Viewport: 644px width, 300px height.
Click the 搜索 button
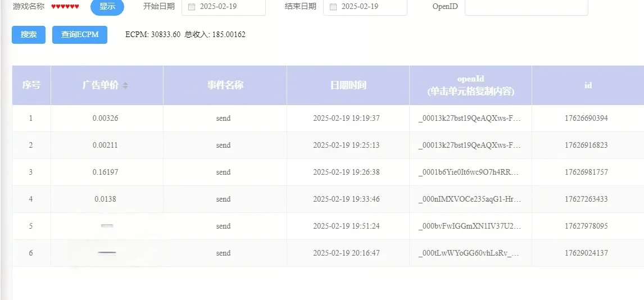pos(29,34)
